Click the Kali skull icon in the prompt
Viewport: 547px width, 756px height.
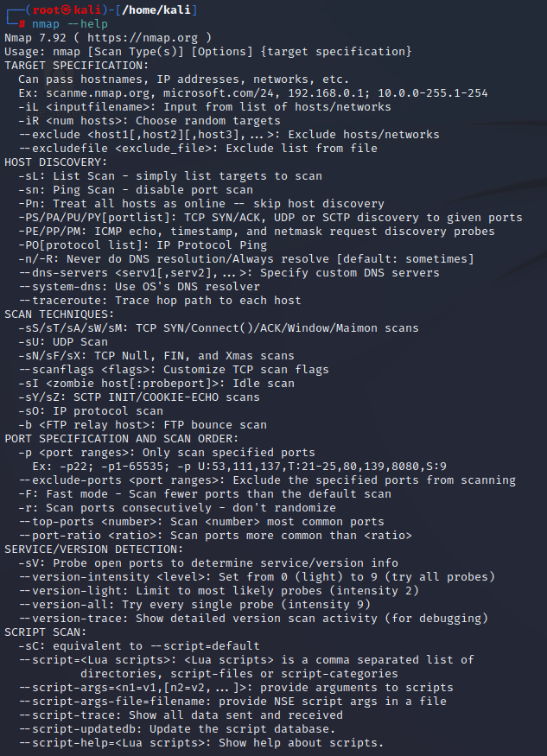67,10
